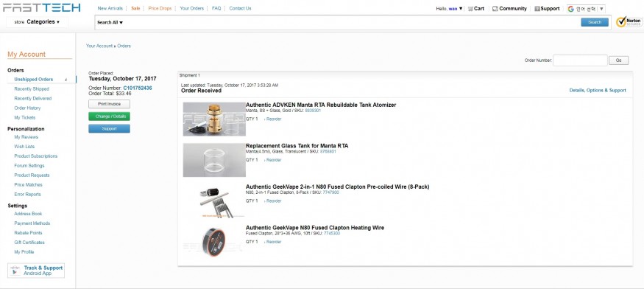644x289 pixels.
Task: Click the Google translate icon
Action: click(x=571, y=9)
